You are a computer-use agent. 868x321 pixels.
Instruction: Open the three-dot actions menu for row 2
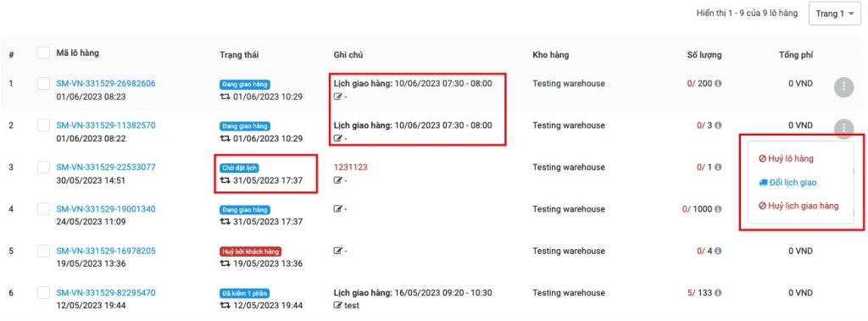click(843, 129)
